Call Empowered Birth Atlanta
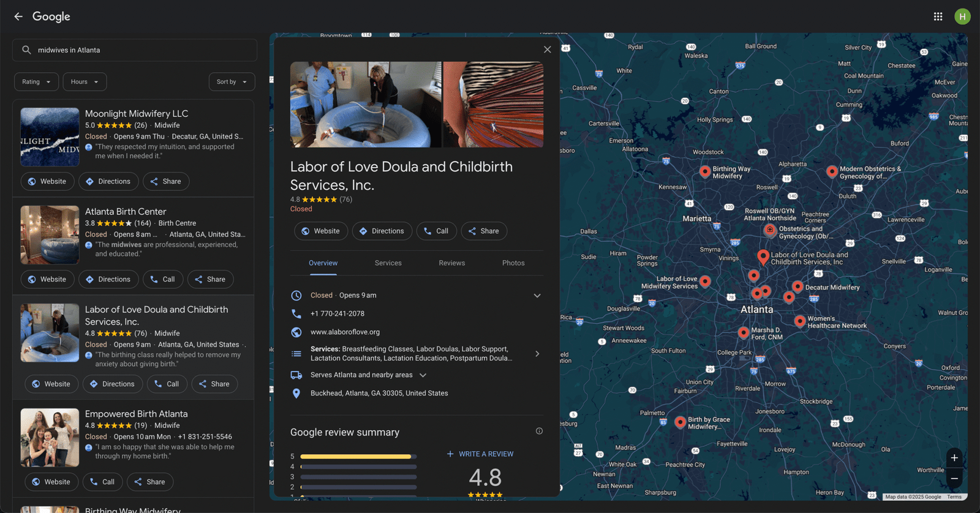The width and height of the screenshot is (980, 513). [x=102, y=482]
